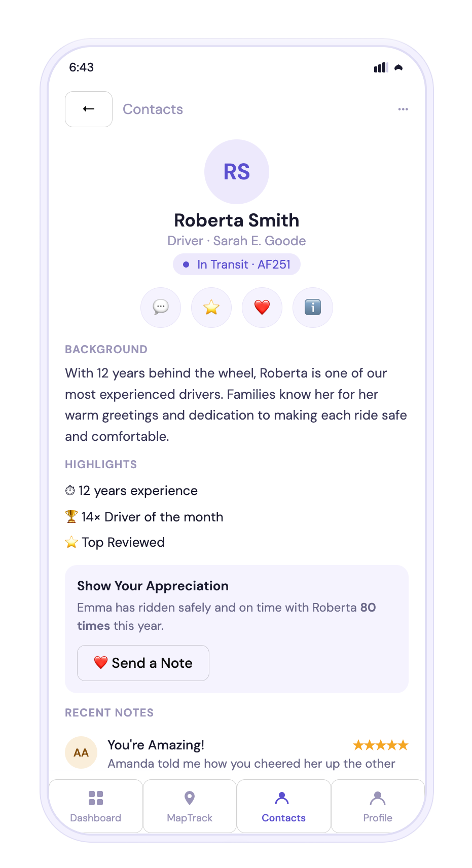Tap the speech bubble message icon

pos(161,308)
